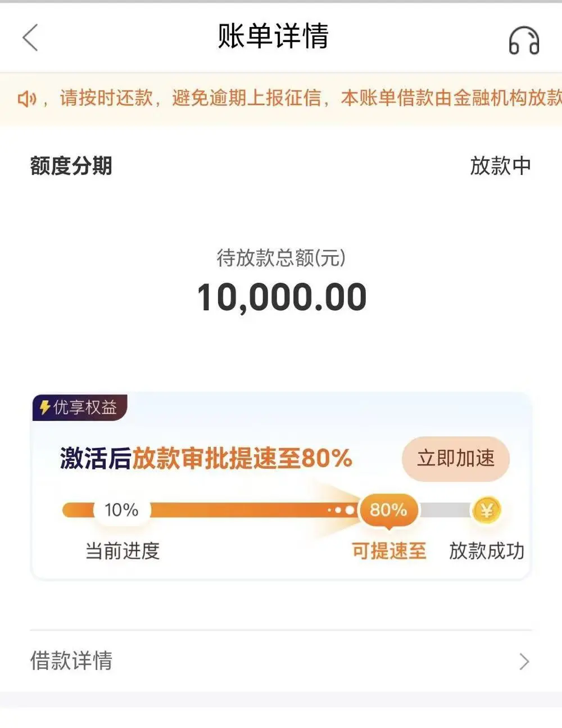The image size is (562, 728).
Task: Expand 借款详情 chevron arrow
Action: [x=524, y=662]
